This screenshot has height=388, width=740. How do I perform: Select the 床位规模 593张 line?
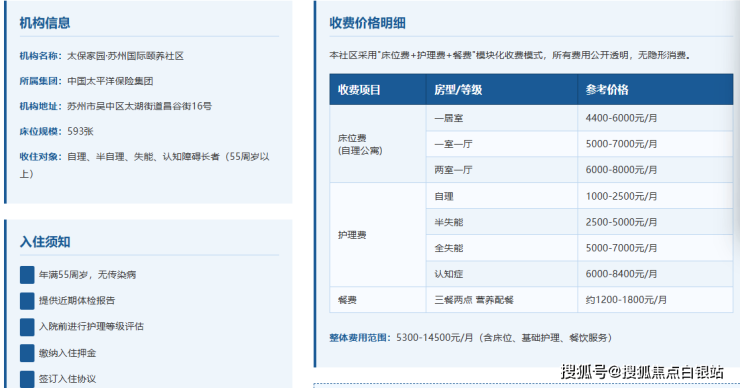(x=57, y=131)
